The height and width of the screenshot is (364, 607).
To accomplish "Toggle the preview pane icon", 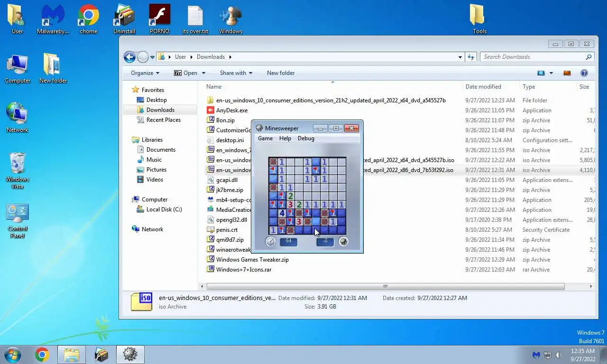I will tap(567, 73).
